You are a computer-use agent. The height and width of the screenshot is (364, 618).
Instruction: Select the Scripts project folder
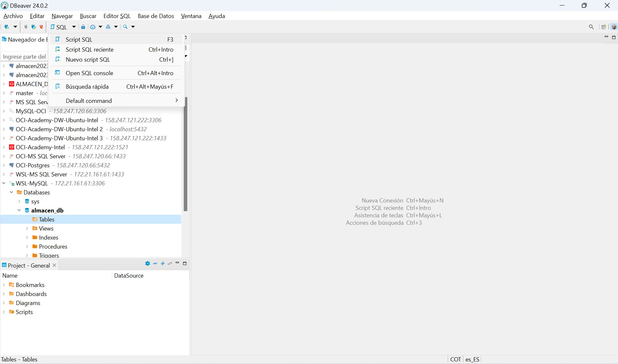pyautogui.click(x=21, y=312)
